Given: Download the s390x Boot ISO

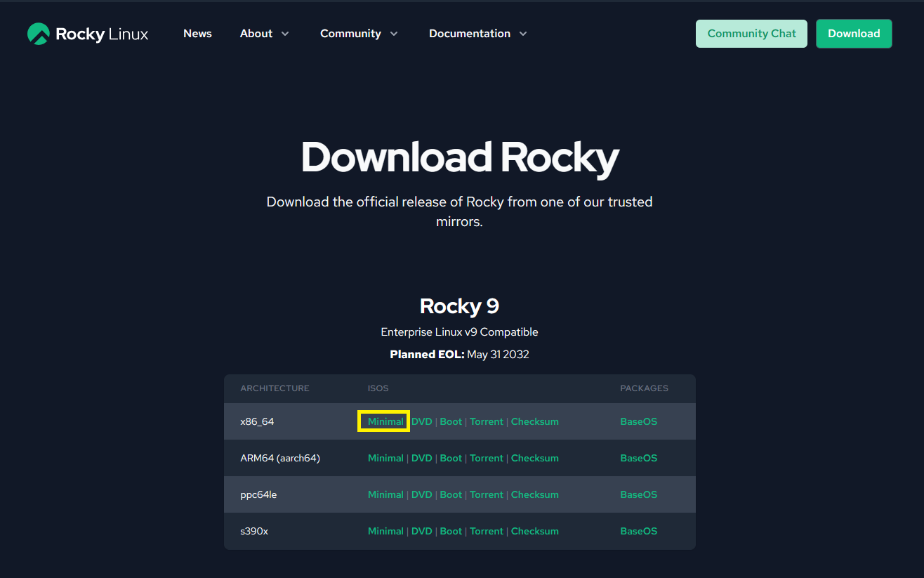Looking at the screenshot, I should [x=451, y=531].
